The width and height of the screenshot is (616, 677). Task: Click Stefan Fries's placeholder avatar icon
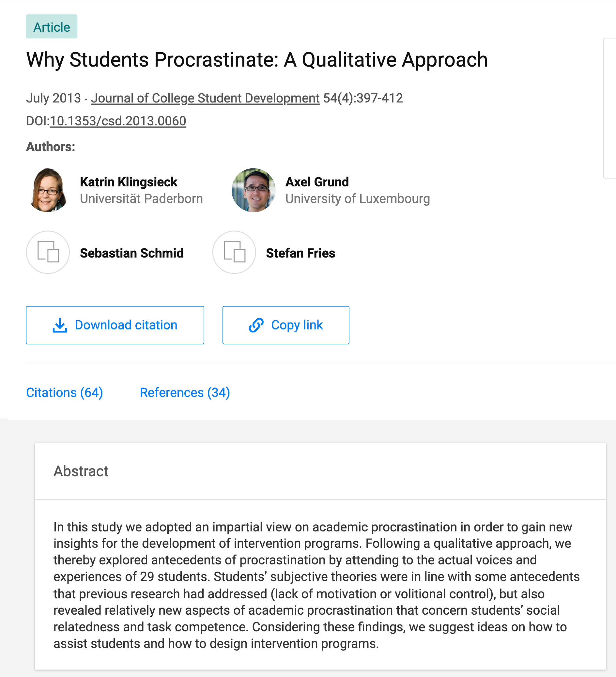pyautogui.click(x=234, y=252)
